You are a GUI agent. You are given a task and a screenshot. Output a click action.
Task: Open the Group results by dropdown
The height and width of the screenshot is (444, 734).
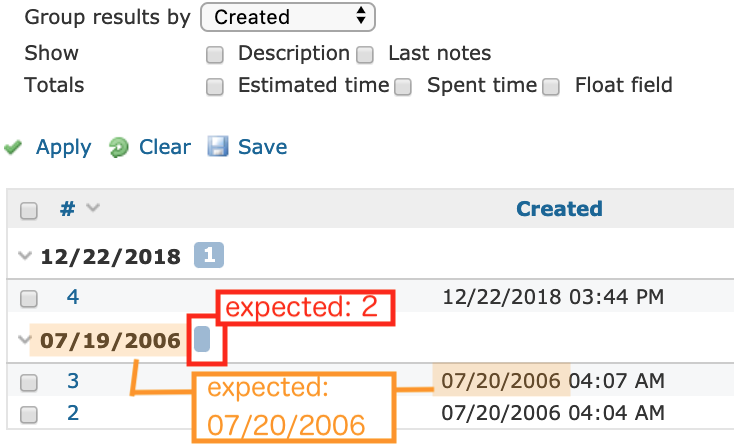tap(288, 17)
